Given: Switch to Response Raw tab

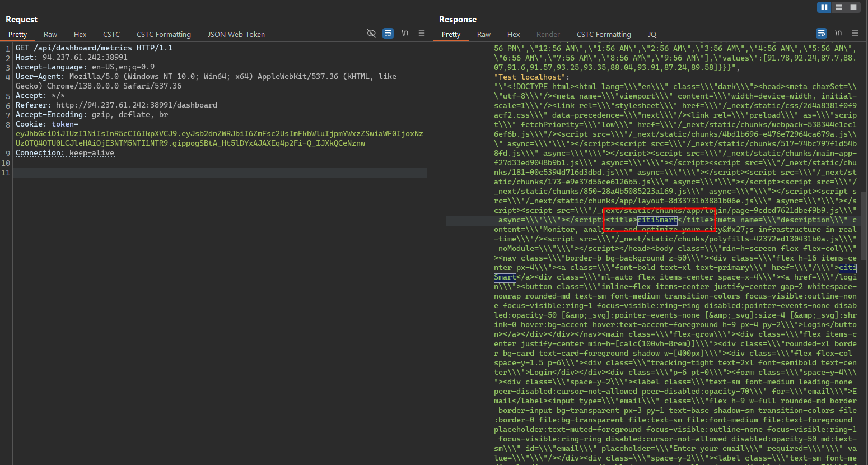Looking at the screenshot, I should 484,35.
